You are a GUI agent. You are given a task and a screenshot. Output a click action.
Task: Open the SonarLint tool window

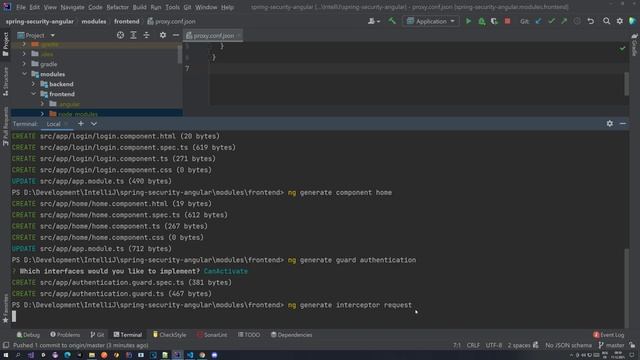pyautogui.click(x=212, y=335)
